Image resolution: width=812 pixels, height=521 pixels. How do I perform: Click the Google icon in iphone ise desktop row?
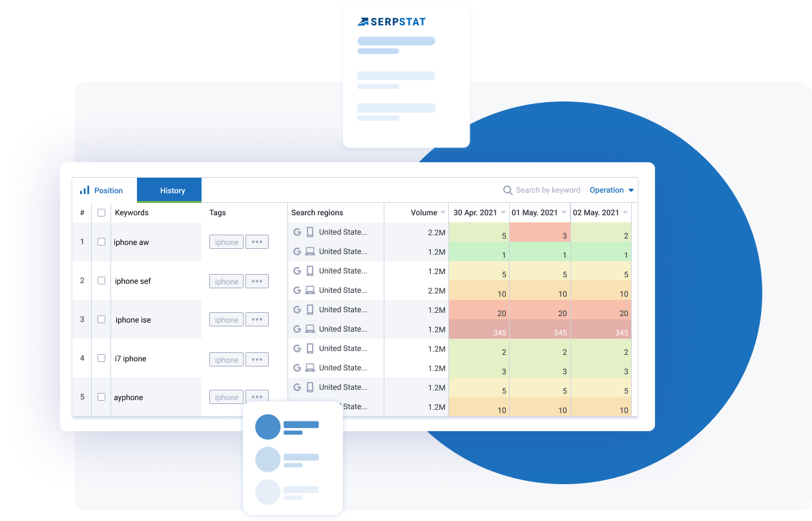coord(297,329)
